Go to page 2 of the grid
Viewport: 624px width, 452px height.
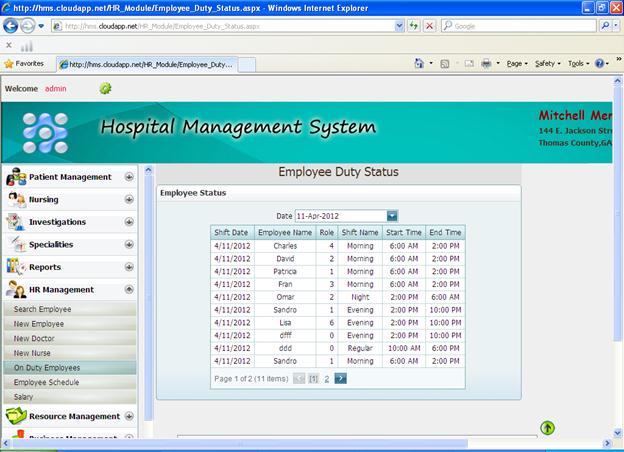coord(326,379)
